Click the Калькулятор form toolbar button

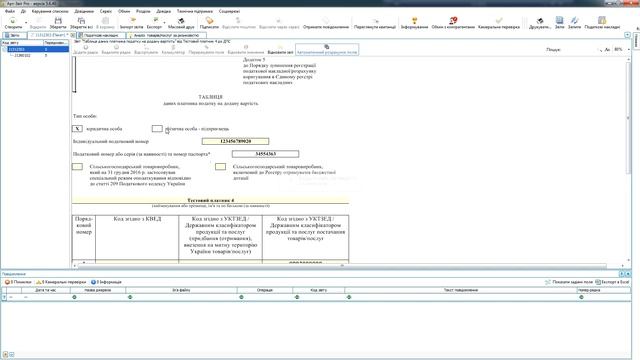(x=173, y=50)
